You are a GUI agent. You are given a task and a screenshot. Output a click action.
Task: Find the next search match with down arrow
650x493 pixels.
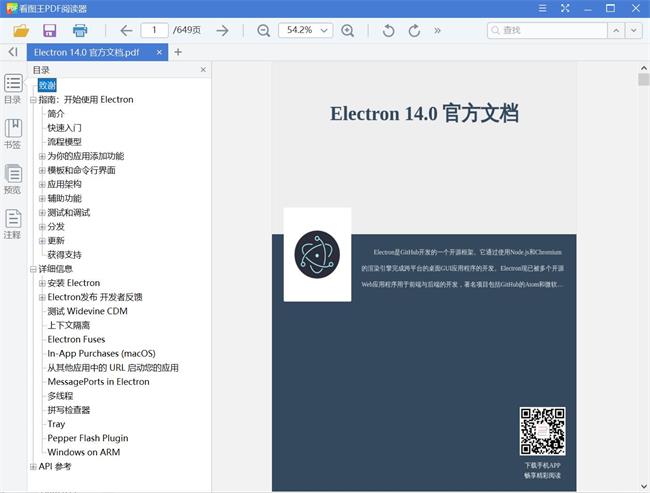[633, 30]
